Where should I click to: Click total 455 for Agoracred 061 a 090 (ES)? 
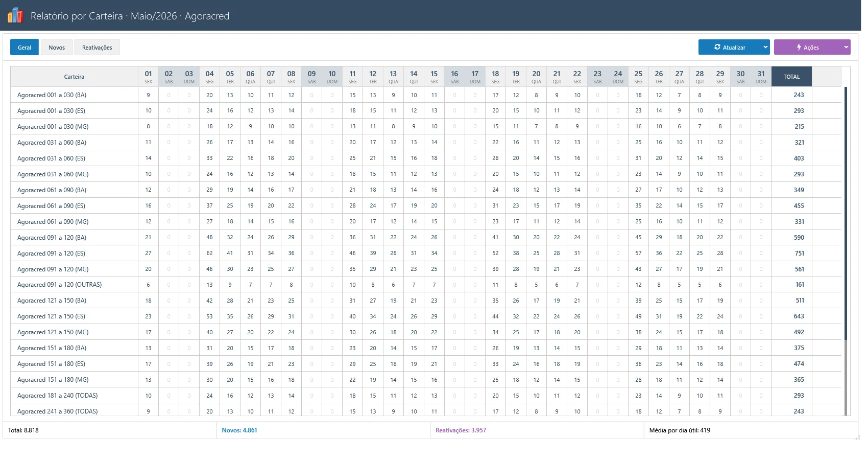pos(799,206)
